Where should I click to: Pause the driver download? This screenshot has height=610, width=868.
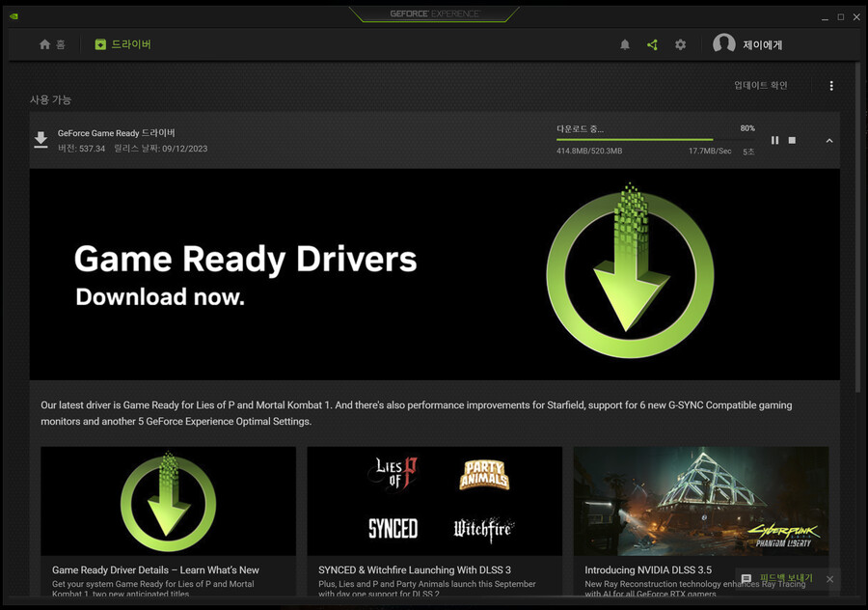[774, 140]
